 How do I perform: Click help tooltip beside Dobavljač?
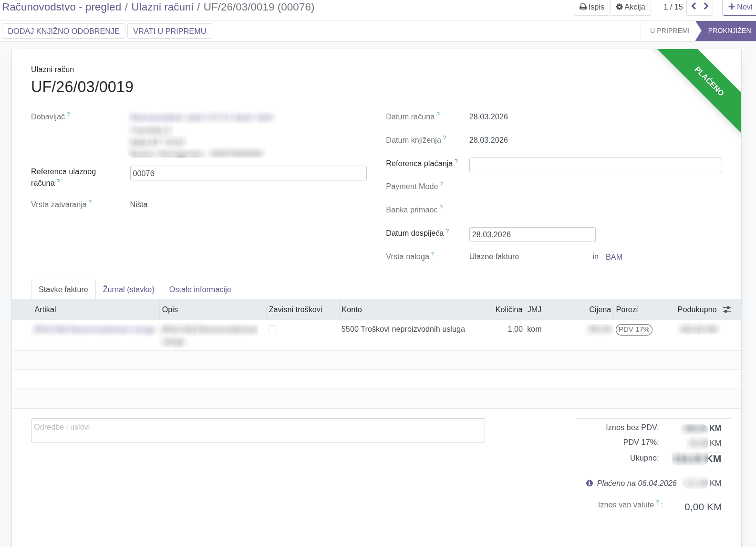click(69, 115)
